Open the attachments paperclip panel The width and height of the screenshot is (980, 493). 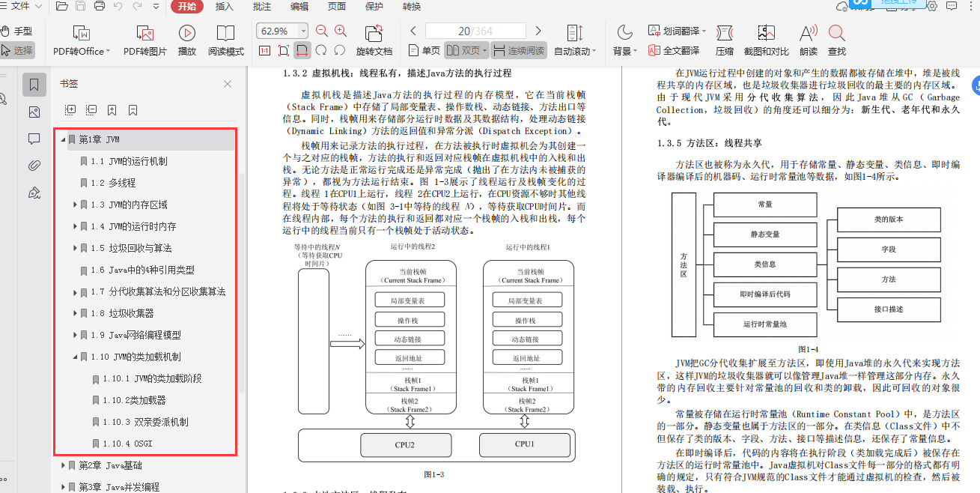coord(34,166)
